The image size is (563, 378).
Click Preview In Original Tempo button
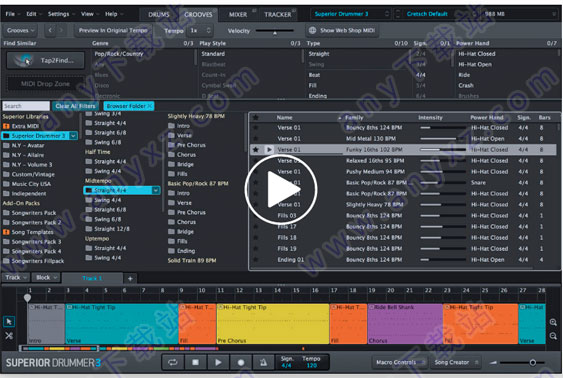[x=113, y=31]
